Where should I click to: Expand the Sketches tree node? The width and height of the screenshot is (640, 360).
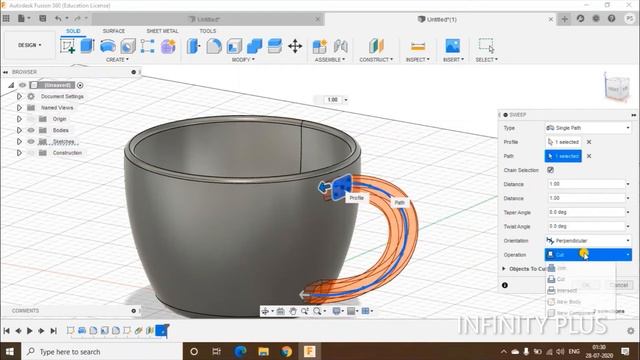coord(19,142)
